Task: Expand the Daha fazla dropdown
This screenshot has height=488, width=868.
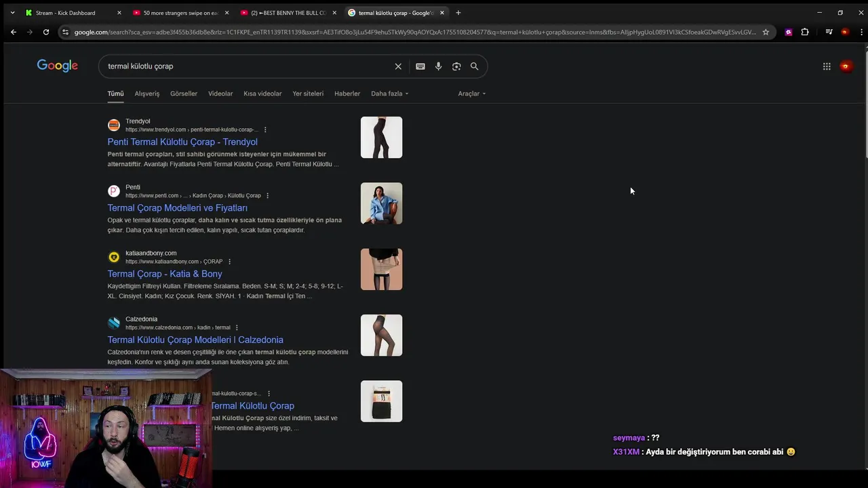Action: (x=390, y=94)
